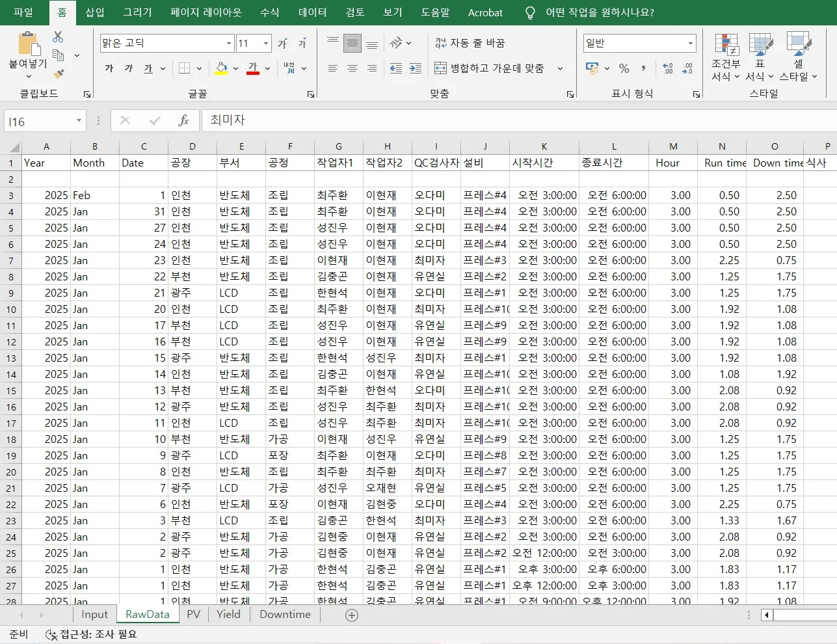This screenshot has width=837, height=644.
Task: Open the number format dropdown (일반)
Action: point(691,44)
